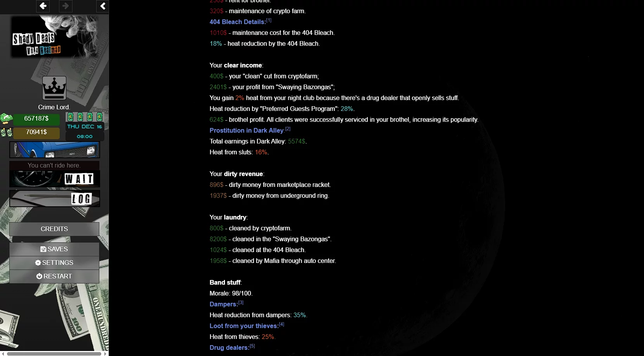Click the dirty money bills icon
The width and height of the screenshot is (644, 356).
[6, 132]
